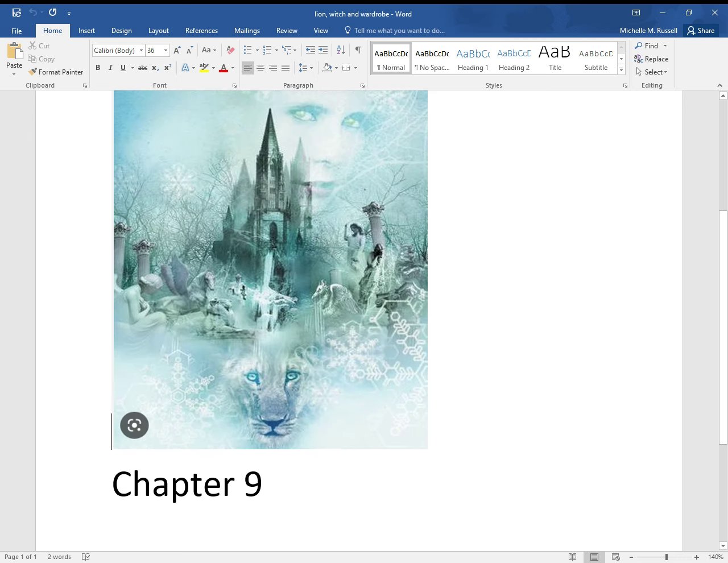Toggle Italic formatting
The width and height of the screenshot is (728, 563).
point(110,68)
